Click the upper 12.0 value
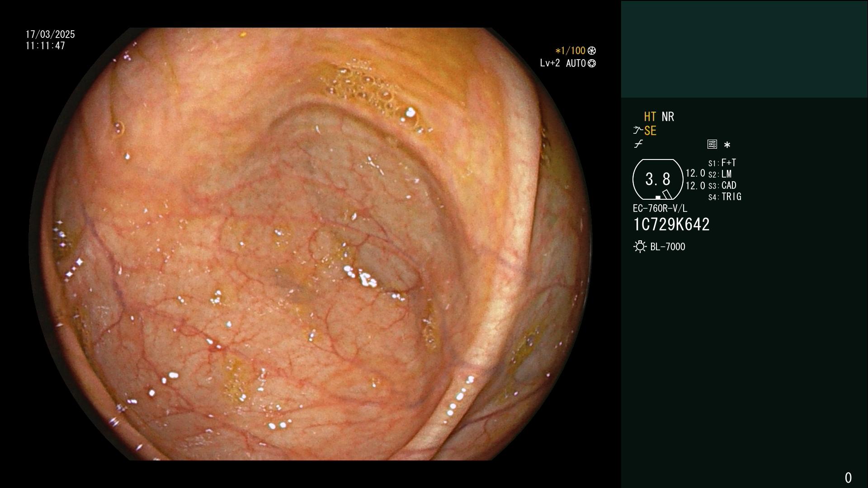868x488 pixels. pyautogui.click(x=695, y=173)
